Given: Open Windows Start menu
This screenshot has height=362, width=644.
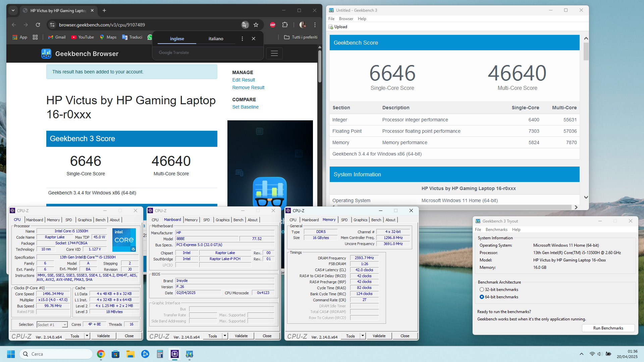Looking at the screenshot, I should [x=11, y=354].
